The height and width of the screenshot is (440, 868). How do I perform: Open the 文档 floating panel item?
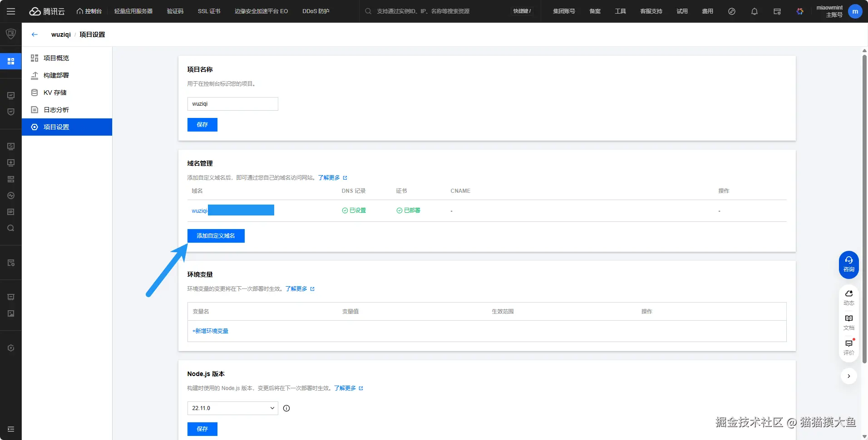[x=849, y=323]
